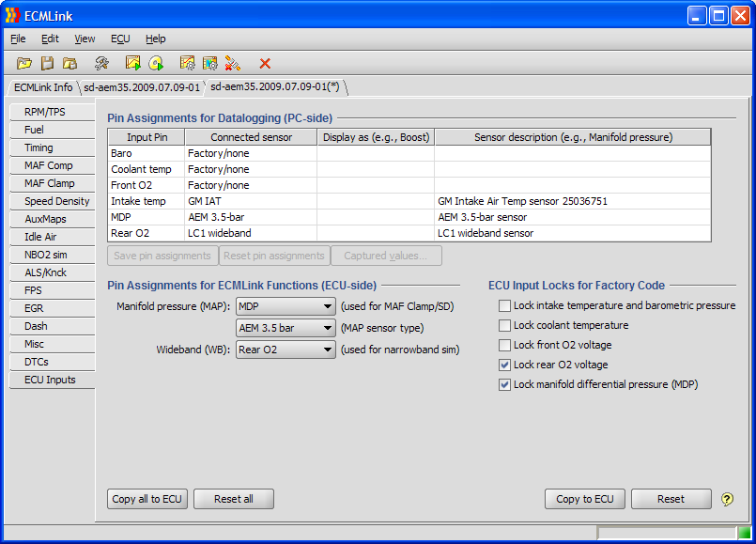Viewport: 756px width, 544px height.
Task: Click the disc with green arrow icon
Action: (x=156, y=63)
